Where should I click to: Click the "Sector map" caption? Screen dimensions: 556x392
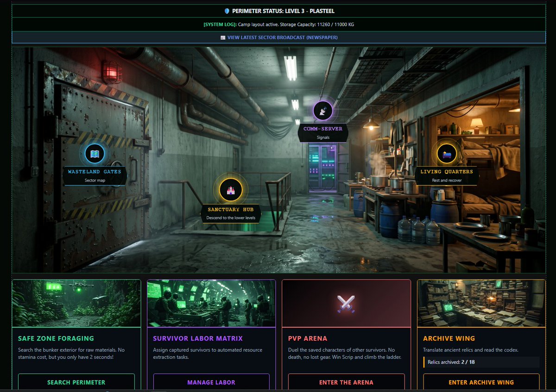(95, 180)
